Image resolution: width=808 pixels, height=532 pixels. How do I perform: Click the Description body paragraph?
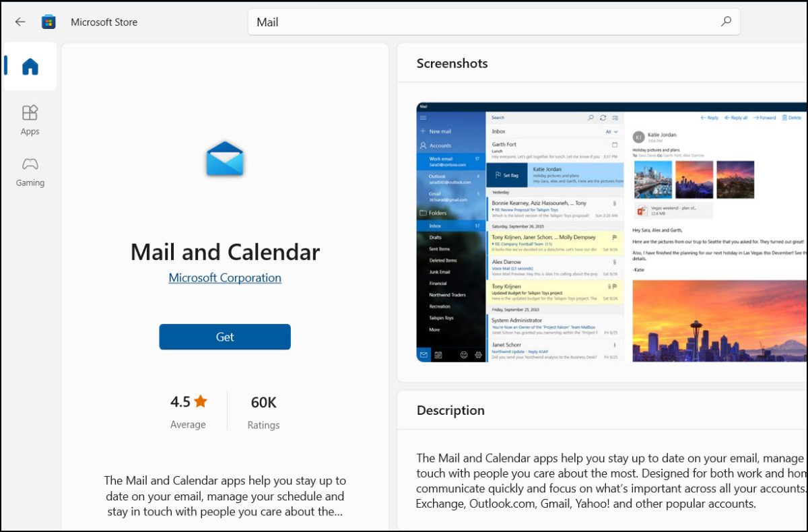[611, 481]
